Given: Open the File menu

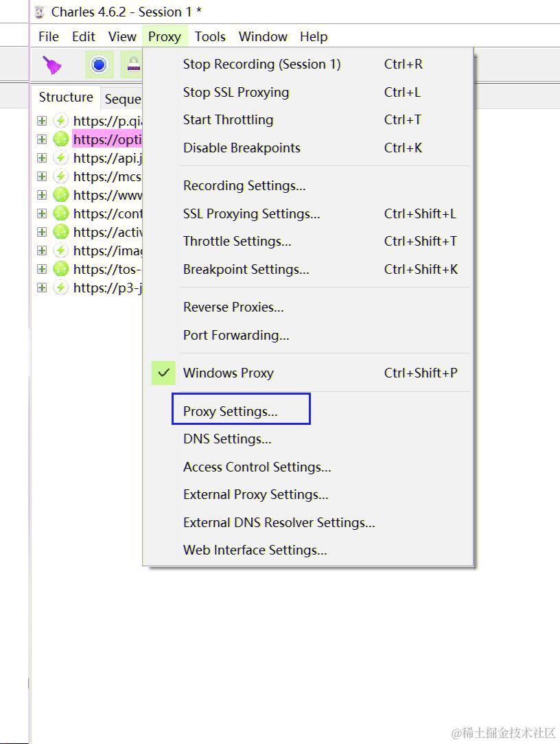Looking at the screenshot, I should [x=49, y=36].
